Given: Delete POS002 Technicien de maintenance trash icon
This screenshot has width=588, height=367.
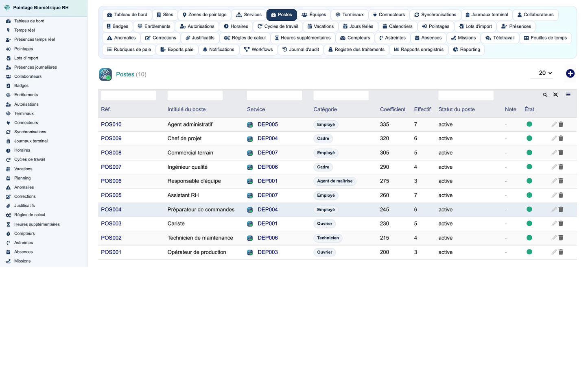Looking at the screenshot, I should (561, 238).
